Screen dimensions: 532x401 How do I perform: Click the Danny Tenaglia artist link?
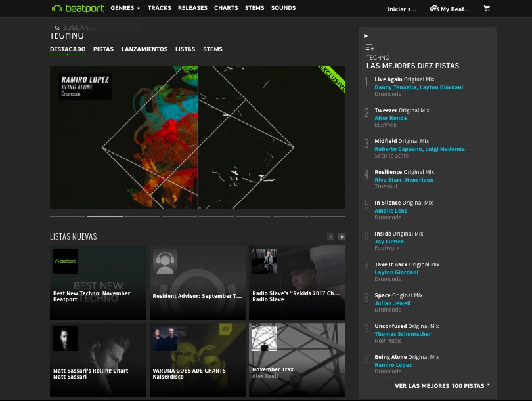393,86
